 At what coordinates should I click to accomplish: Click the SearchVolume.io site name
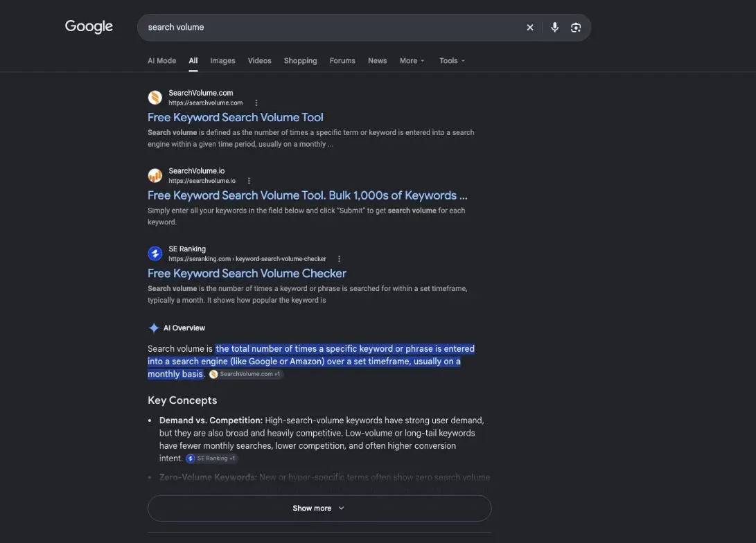click(x=197, y=171)
